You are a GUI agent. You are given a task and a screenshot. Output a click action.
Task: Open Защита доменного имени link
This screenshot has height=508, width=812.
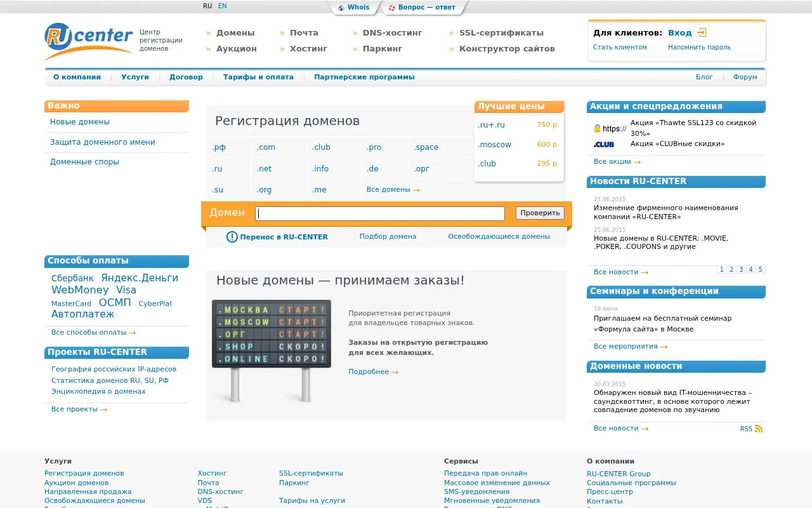click(x=103, y=142)
